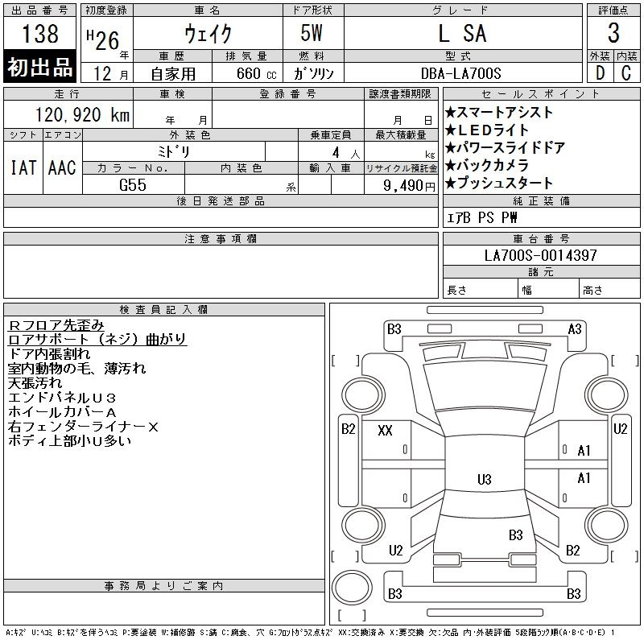Image resolution: width=644 pixels, height=644 pixels.
Task: Select the interior grade C cell
Action: [626, 73]
